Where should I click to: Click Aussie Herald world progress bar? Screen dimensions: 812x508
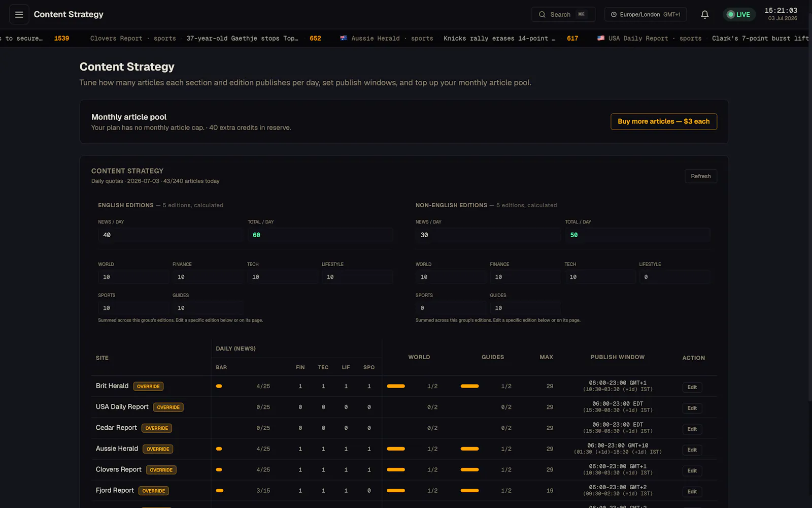(396, 449)
